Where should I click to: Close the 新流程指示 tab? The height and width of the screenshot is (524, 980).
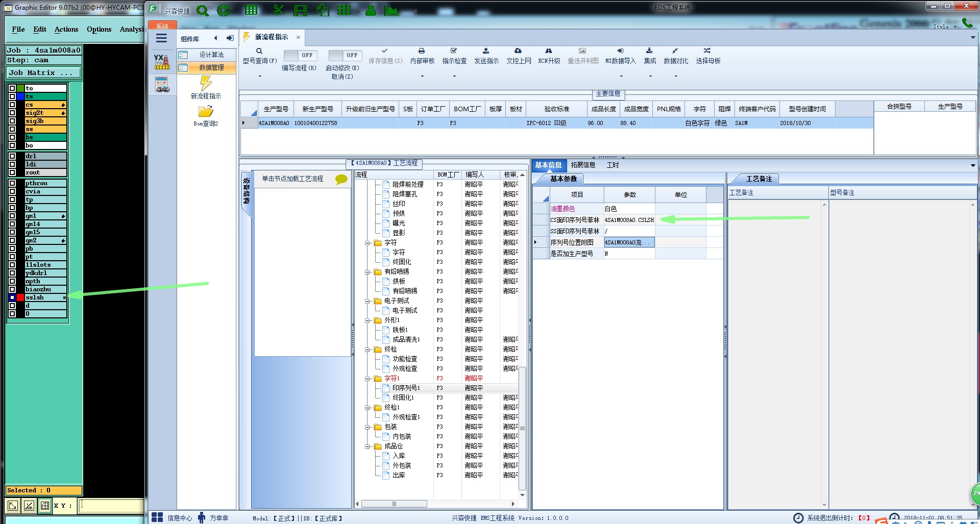tap(298, 37)
